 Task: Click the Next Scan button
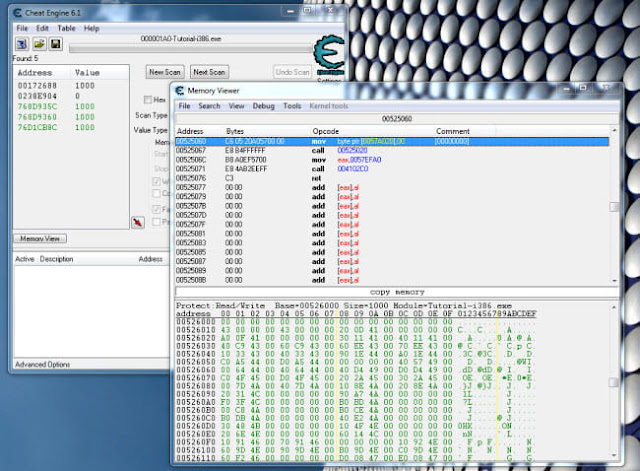point(209,72)
